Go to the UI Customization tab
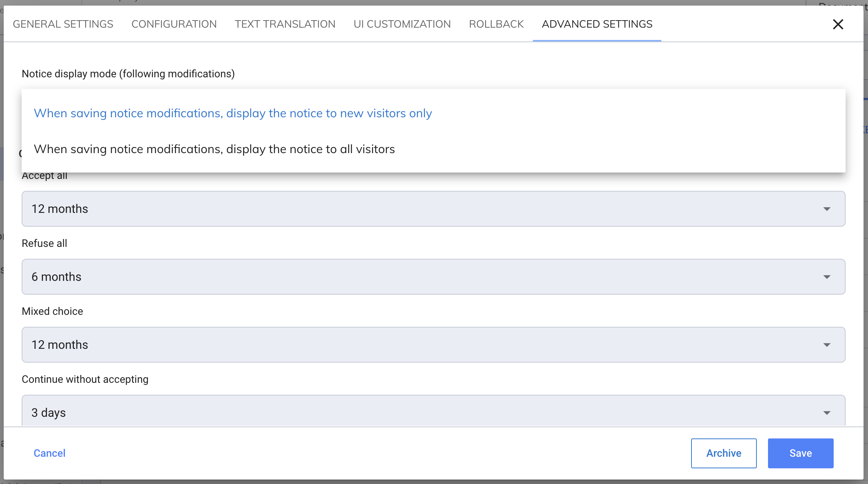The image size is (868, 484). pos(402,24)
